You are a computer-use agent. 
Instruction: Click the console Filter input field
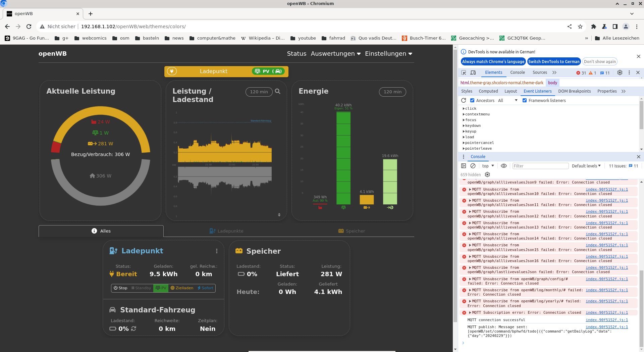(x=540, y=166)
